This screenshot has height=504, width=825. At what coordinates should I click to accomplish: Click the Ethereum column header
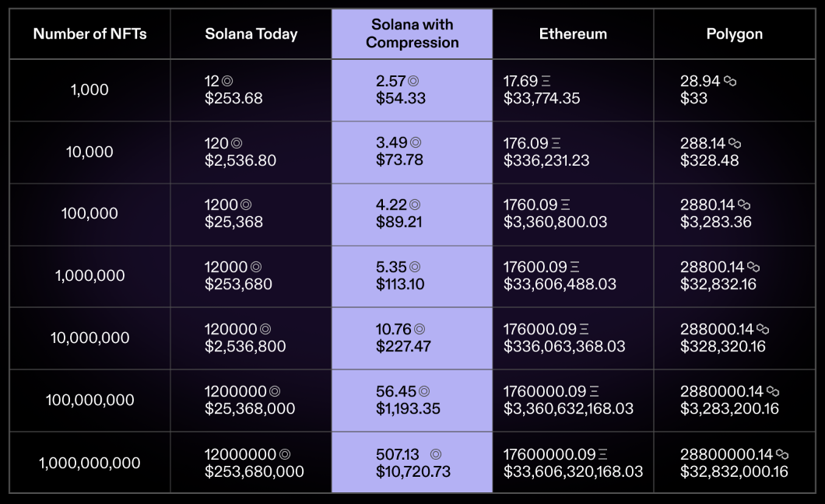pos(573,33)
